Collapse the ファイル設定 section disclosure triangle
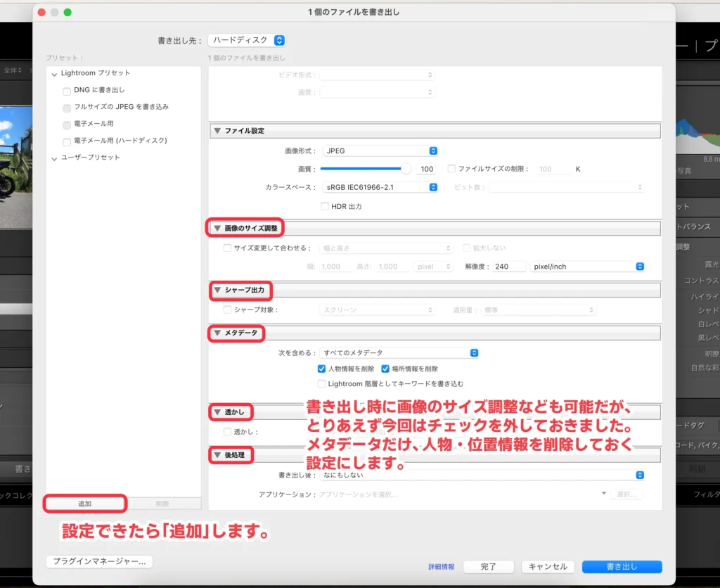This screenshot has height=588, width=720. (x=217, y=130)
